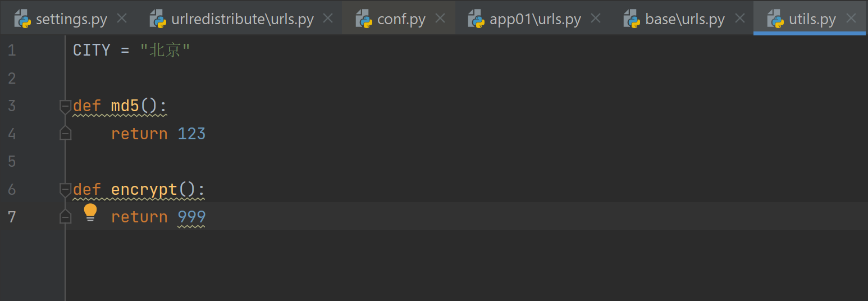The width and height of the screenshot is (868, 301).
Task: Close the utils.py tab
Action: [851, 19]
